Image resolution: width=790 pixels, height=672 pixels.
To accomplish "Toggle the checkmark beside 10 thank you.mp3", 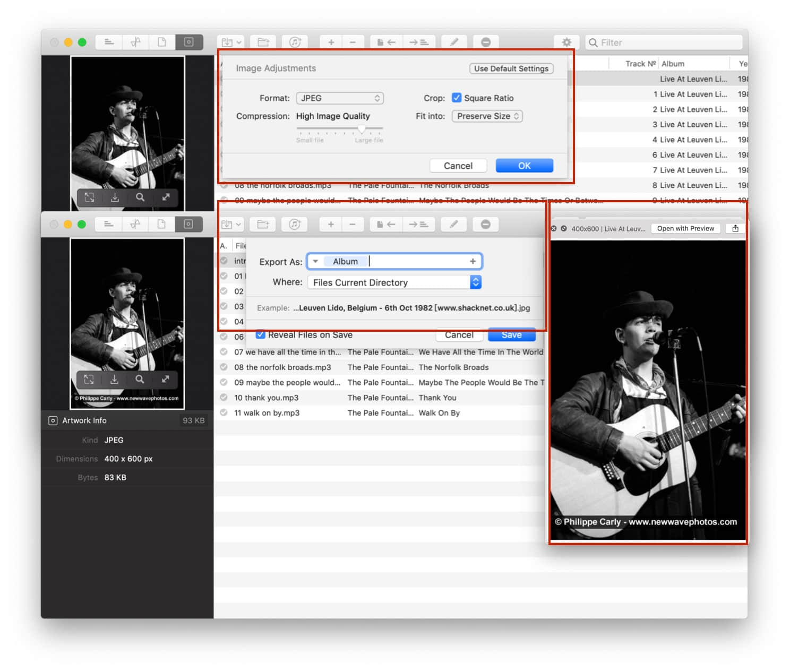I will [224, 398].
